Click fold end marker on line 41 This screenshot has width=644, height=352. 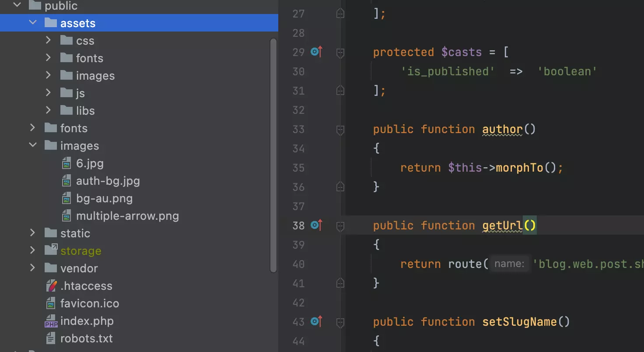(340, 283)
